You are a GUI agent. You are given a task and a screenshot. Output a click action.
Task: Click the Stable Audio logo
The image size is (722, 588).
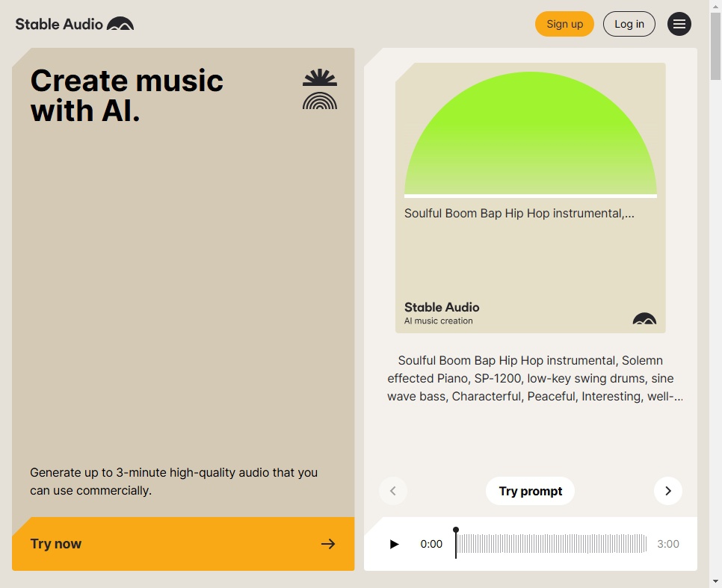coord(75,24)
